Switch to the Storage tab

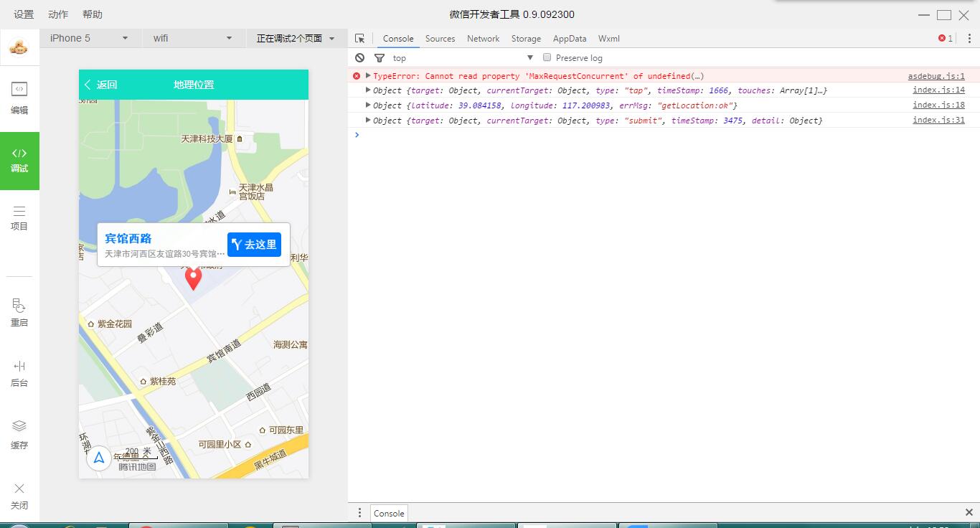[x=526, y=39]
